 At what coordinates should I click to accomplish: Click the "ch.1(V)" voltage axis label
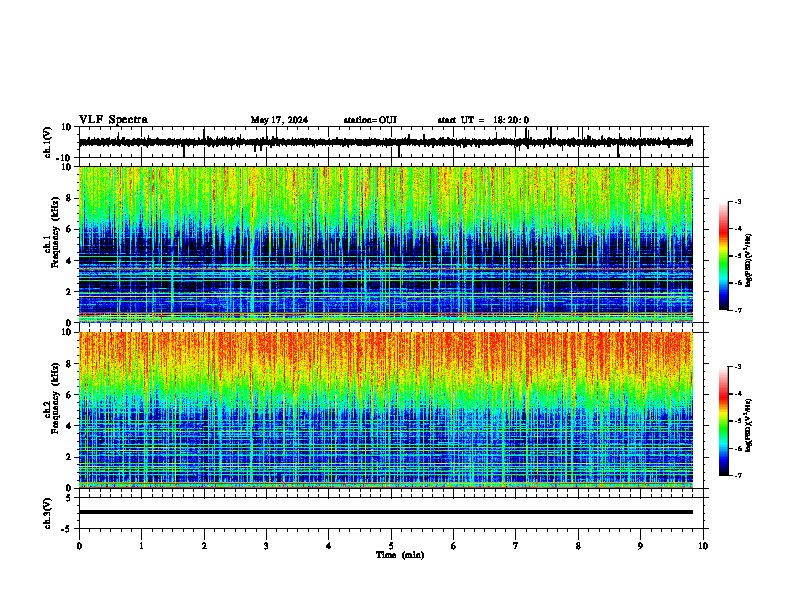(x=48, y=142)
